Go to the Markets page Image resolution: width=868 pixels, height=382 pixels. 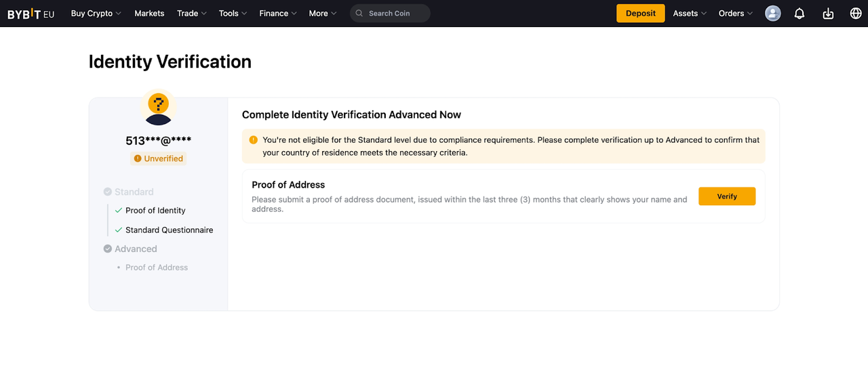click(x=149, y=14)
